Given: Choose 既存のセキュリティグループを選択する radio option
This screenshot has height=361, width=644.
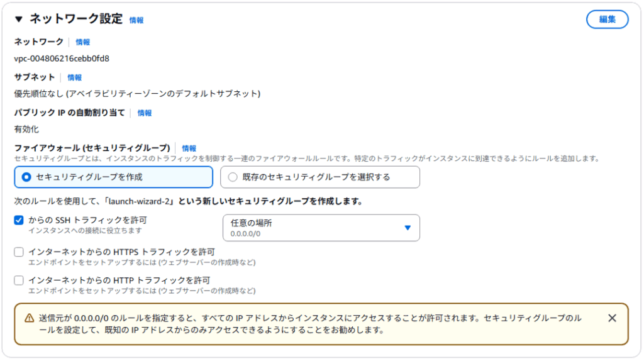Looking at the screenshot, I should (233, 177).
